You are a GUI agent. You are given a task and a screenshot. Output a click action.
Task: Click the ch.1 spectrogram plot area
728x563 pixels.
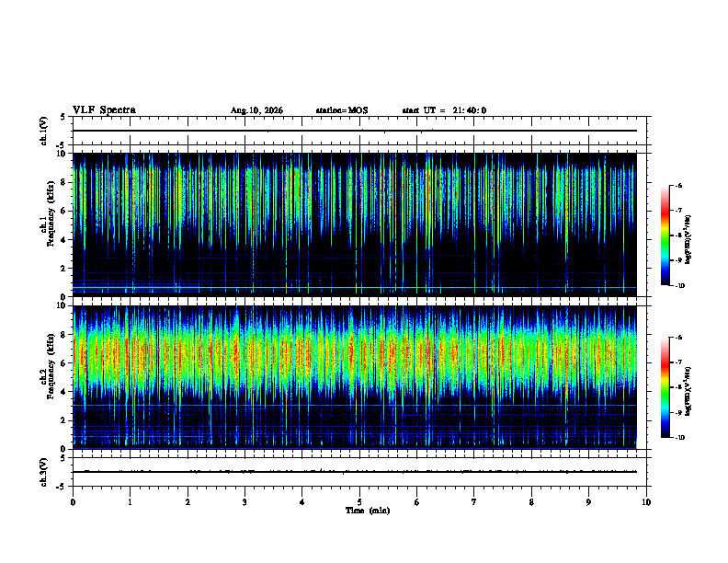click(x=355, y=224)
